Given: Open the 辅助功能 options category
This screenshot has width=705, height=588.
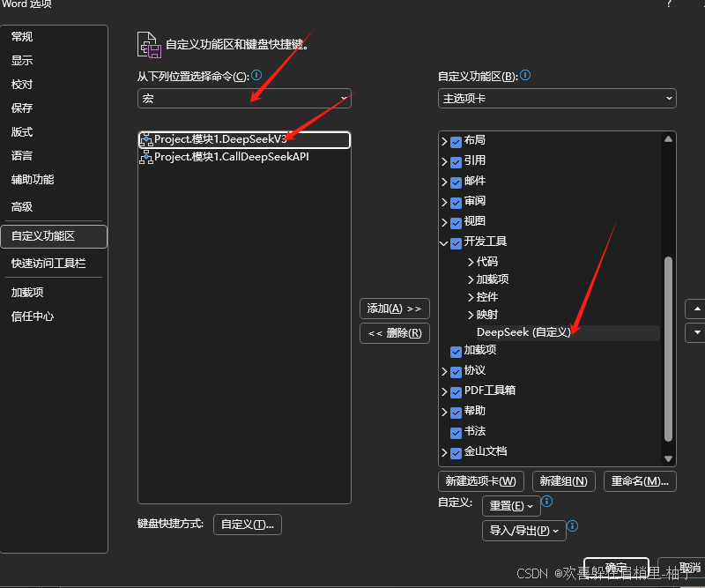Looking at the screenshot, I should coord(33,180).
